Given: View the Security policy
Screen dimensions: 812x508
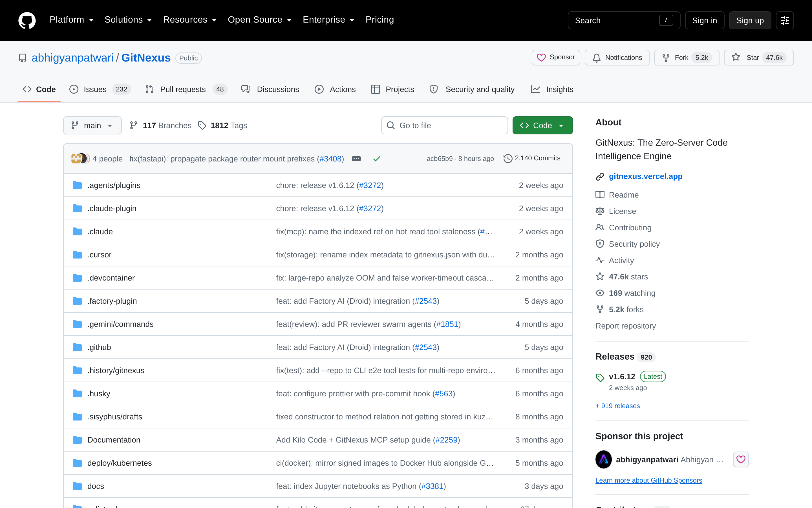Looking at the screenshot, I should (628, 244).
